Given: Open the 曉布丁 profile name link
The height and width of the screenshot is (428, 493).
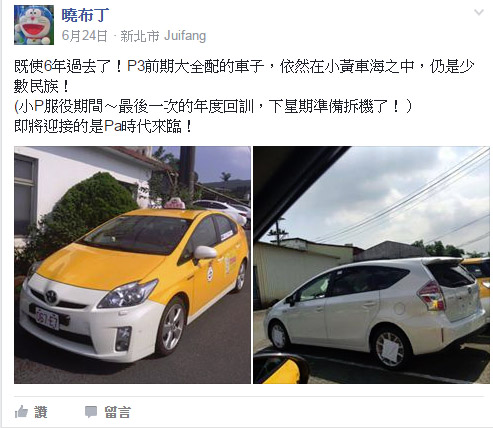Looking at the screenshot, I should (85, 15).
